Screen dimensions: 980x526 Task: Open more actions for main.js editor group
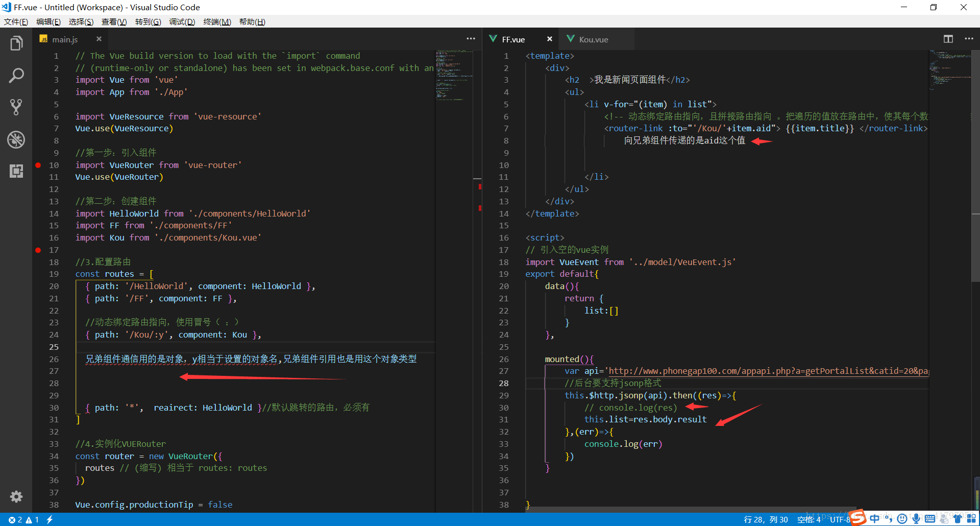click(x=471, y=39)
